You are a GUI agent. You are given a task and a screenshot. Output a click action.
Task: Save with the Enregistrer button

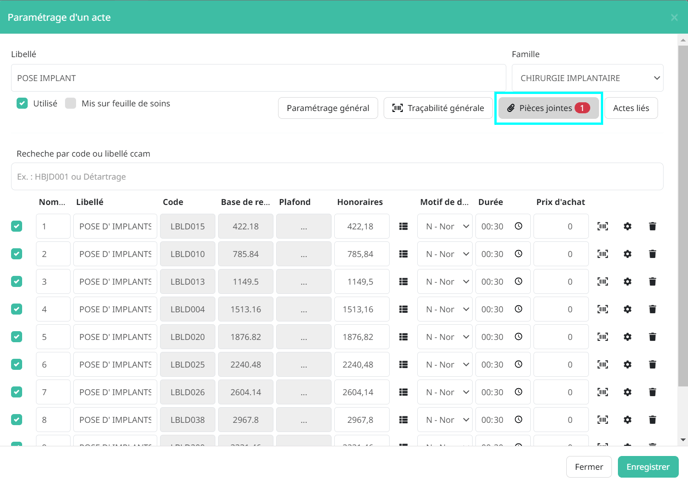(648, 467)
